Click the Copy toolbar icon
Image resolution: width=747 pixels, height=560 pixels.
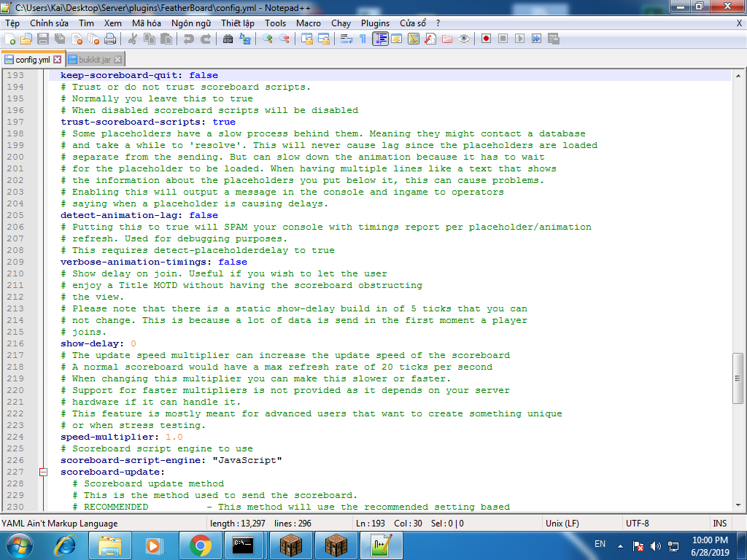(x=150, y=39)
